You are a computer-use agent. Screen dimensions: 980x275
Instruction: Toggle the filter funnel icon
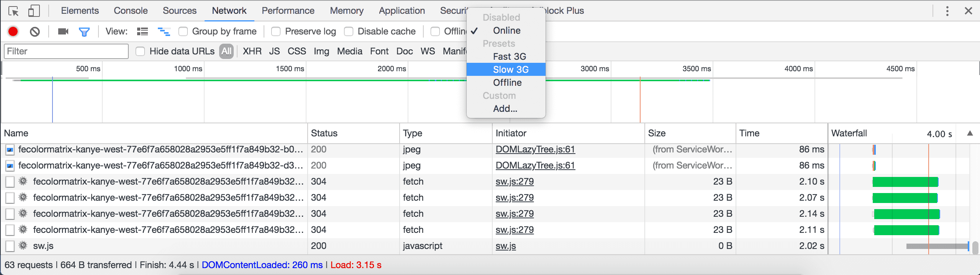pyautogui.click(x=84, y=31)
